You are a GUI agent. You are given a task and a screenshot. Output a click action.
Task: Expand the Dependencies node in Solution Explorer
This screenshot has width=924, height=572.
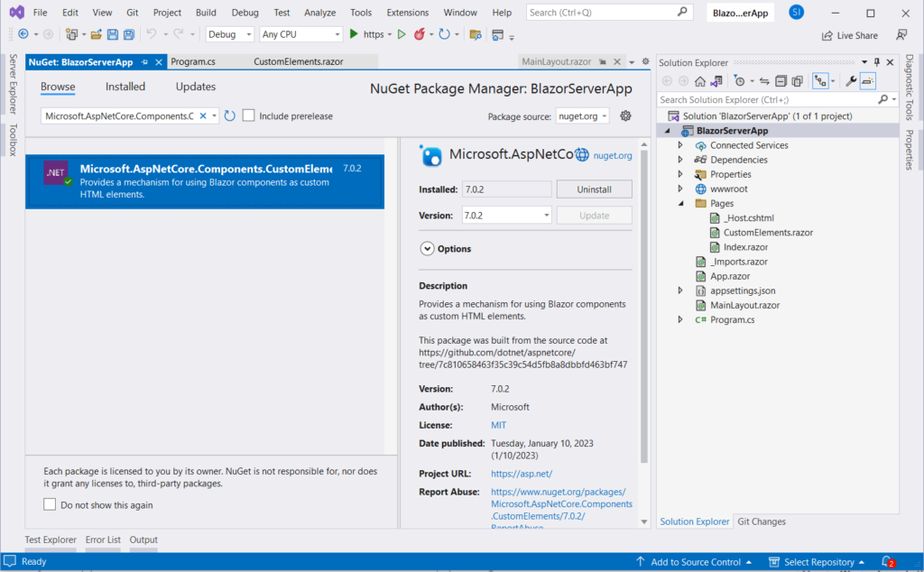(679, 159)
